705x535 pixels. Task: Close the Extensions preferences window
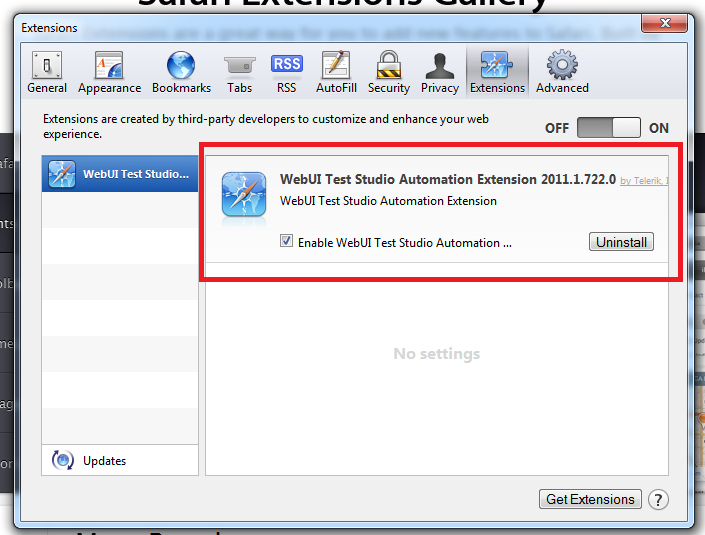[664, 23]
